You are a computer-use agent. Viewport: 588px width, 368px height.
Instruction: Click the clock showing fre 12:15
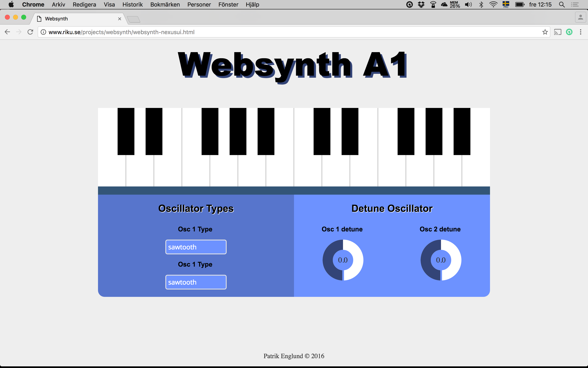(540, 4)
